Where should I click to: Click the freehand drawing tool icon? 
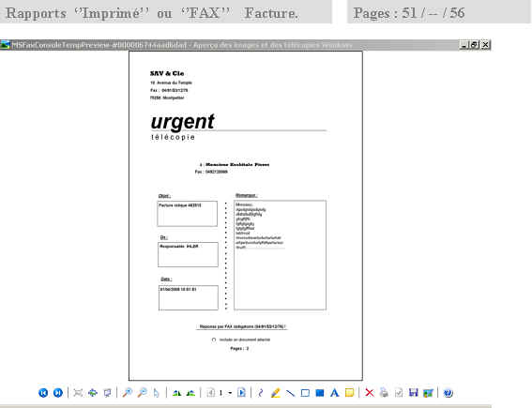click(261, 393)
